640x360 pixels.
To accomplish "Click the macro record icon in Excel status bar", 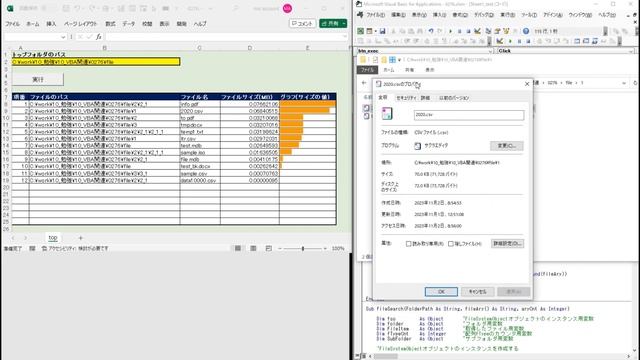I will pos(32,248).
